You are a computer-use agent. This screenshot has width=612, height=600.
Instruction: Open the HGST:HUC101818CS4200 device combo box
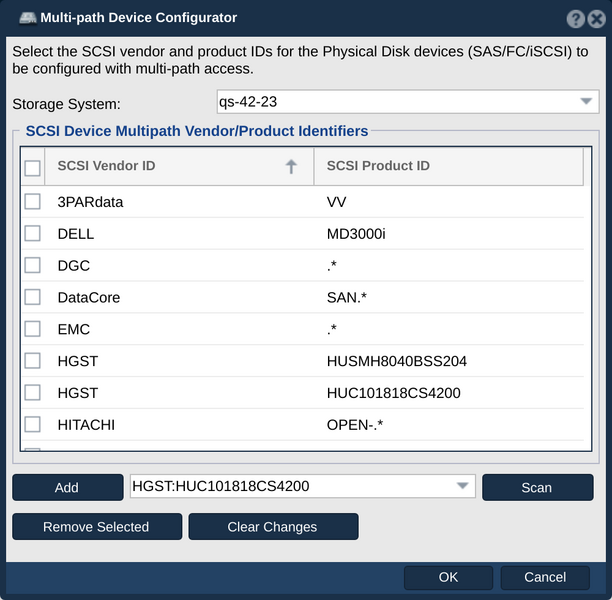[x=302, y=486]
